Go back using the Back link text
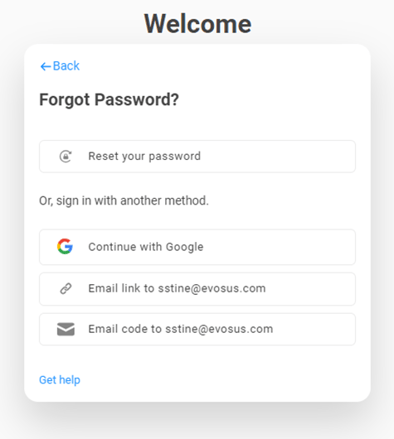Viewport: 394px width, 439px height. click(66, 66)
